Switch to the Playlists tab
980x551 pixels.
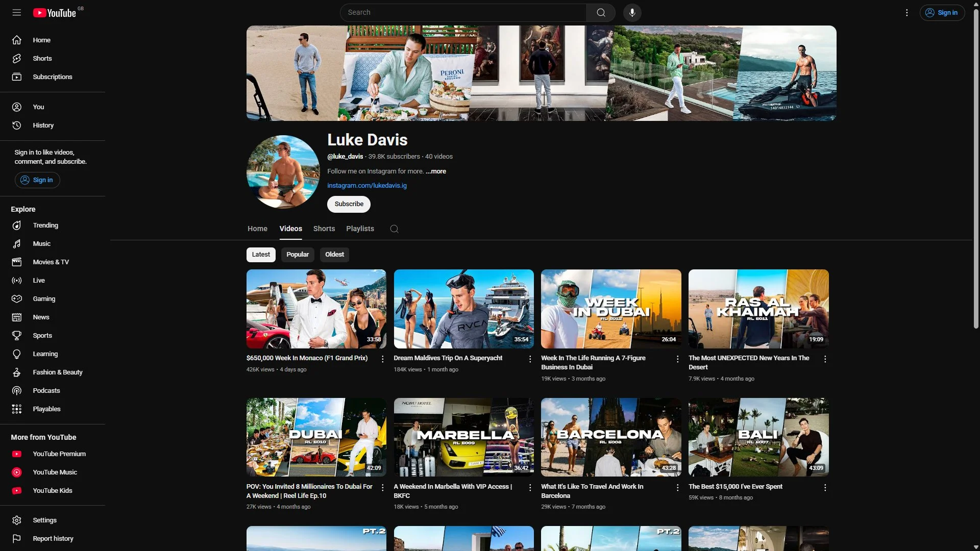click(360, 229)
